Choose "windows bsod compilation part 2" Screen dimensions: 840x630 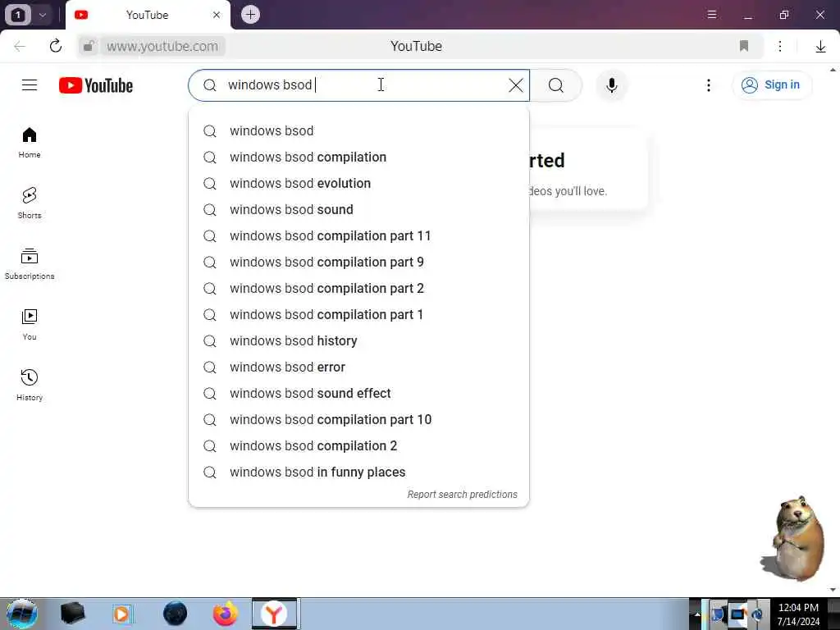(x=359, y=288)
